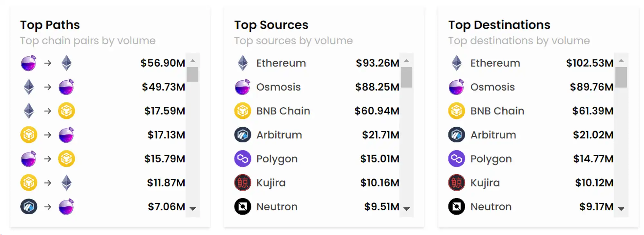This screenshot has width=644, height=235.
Task: Click Arbitrum source icon in the $7.06M path
Action: 29,207
